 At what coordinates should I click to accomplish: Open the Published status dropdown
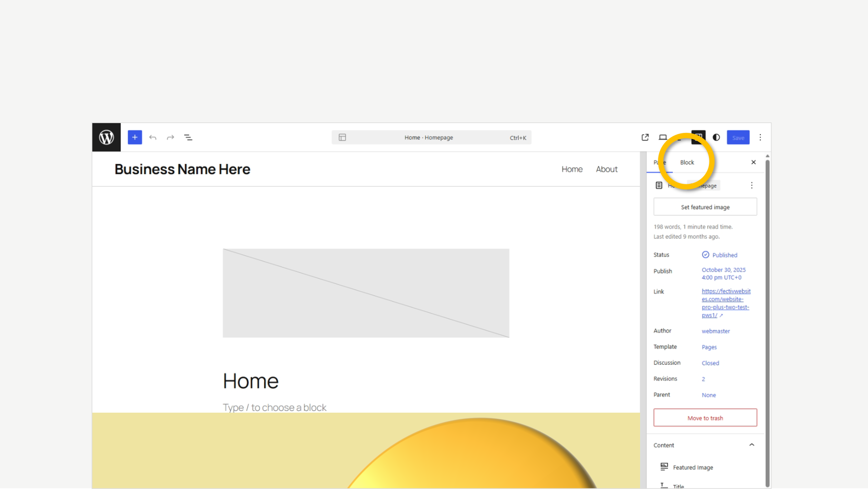click(x=720, y=255)
